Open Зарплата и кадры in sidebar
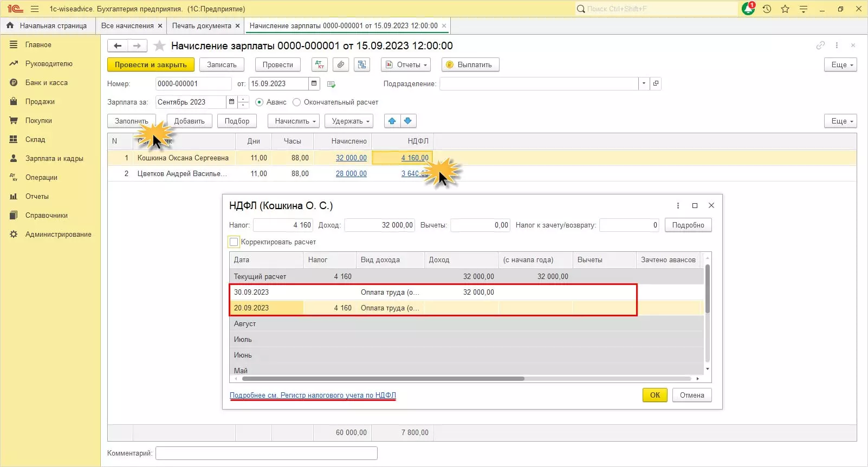Image resolution: width=868 pixels, height=467 pixels. click(x=54, y=158)
